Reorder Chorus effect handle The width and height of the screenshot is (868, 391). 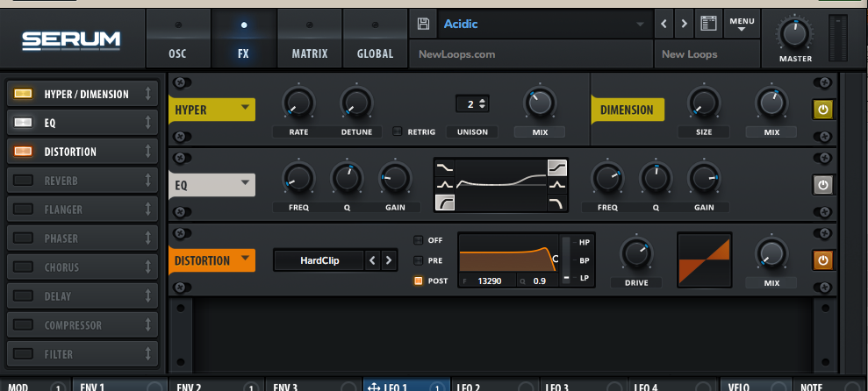point(147,267)
